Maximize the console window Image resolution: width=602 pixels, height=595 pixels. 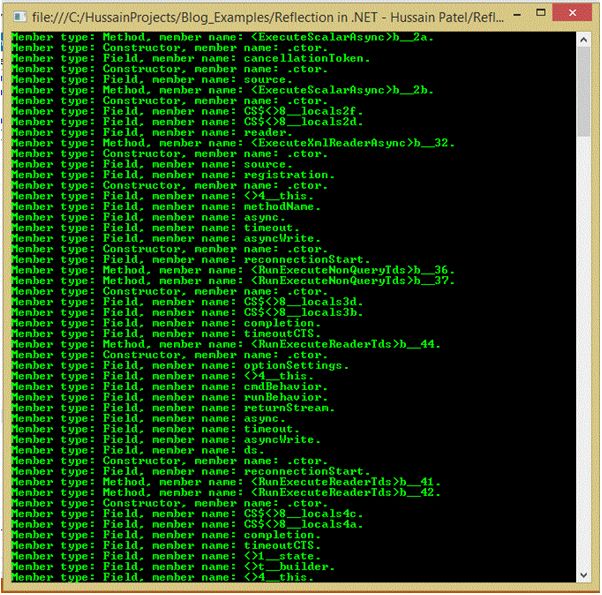[x=541, y=13]
